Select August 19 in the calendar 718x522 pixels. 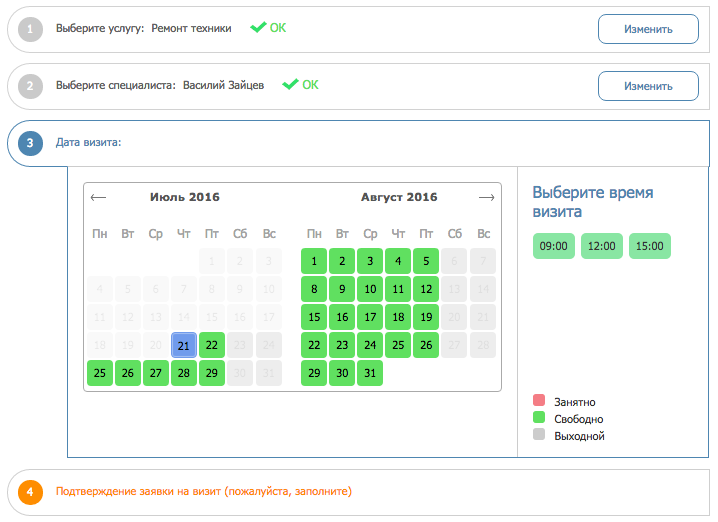pyautogui.click(x=426, y=317)
